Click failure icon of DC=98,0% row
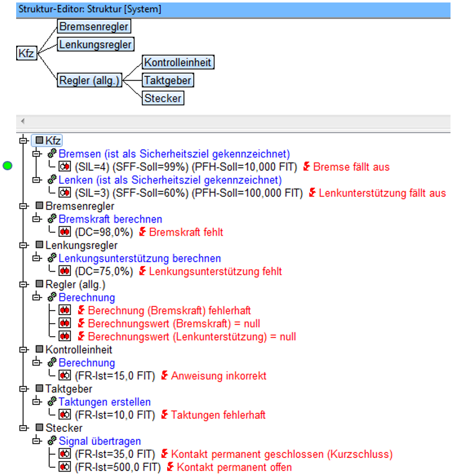This screenshot has height=476, width=453. pos(65,232)
